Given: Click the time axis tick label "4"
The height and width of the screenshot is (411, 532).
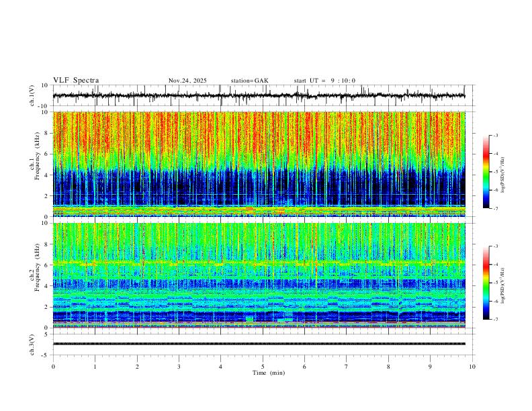Looking at the screenshot, I should pyautogui.click(x=221, y=367).
